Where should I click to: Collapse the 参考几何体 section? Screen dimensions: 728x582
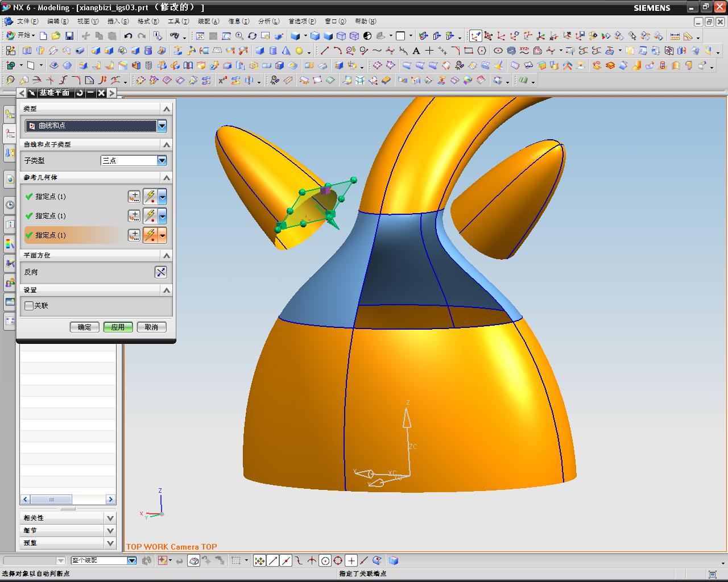[x=167, y=178]
